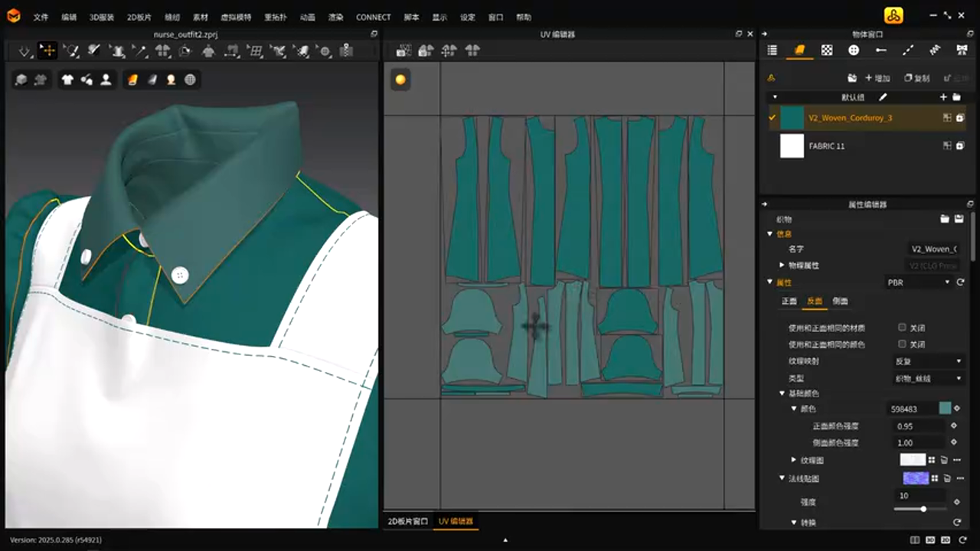The image size is (980, 551).
Task: Open the 纹理映射 dropdown
Action: point(927,361)
